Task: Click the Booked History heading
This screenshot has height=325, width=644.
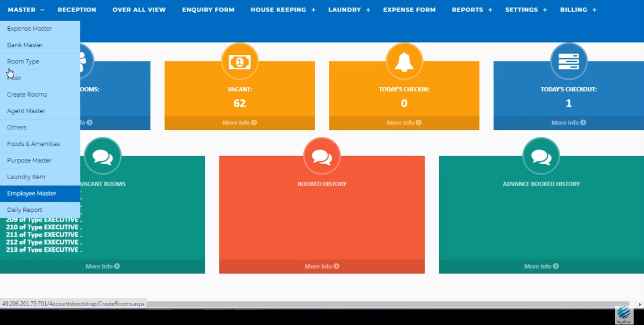Action: [x=322, y=184]
